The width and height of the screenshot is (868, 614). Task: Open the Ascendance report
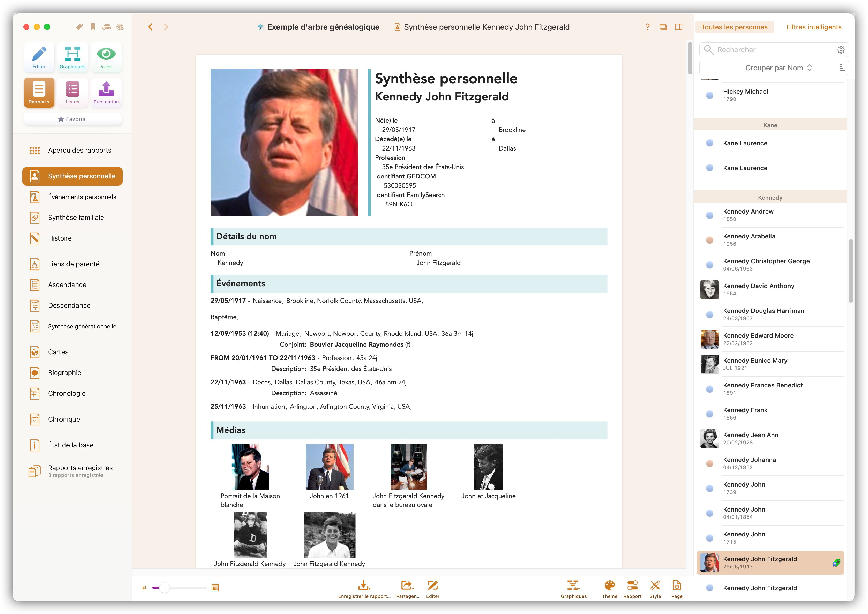point(73,285)
